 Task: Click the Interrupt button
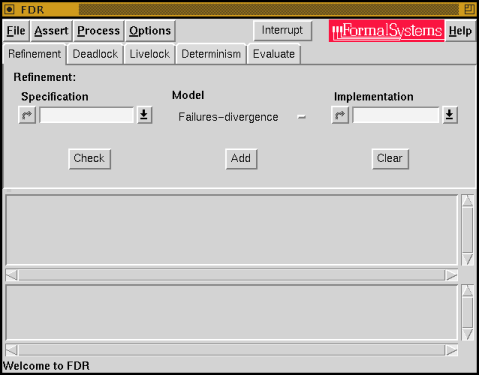[x=282, y=30]
